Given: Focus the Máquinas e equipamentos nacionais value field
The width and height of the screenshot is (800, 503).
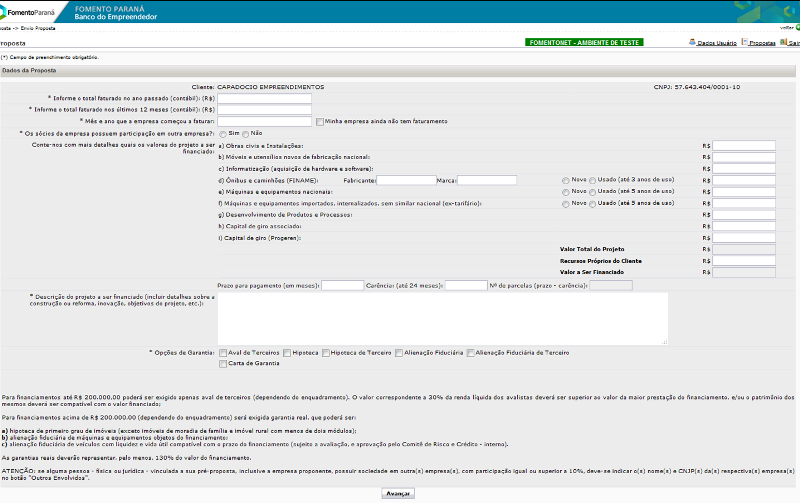Looking at the screenshot, I should point(744,192).
